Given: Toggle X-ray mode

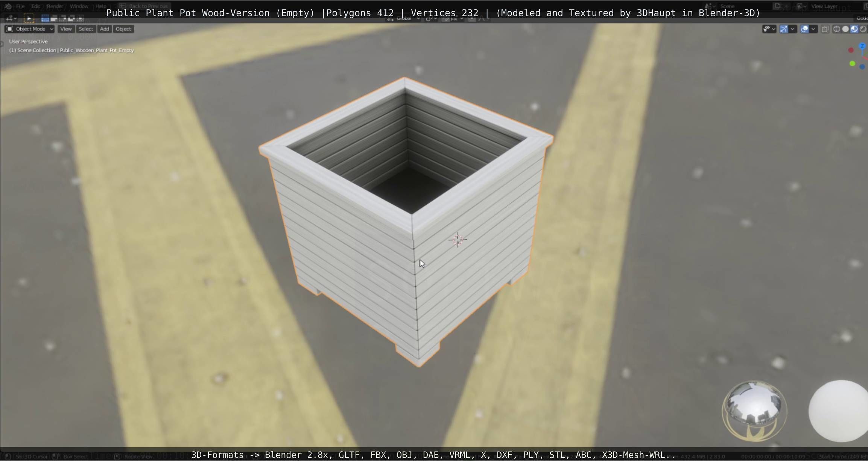Looking at the screenshot, I should pyautogui.click(x=825, y=29).
